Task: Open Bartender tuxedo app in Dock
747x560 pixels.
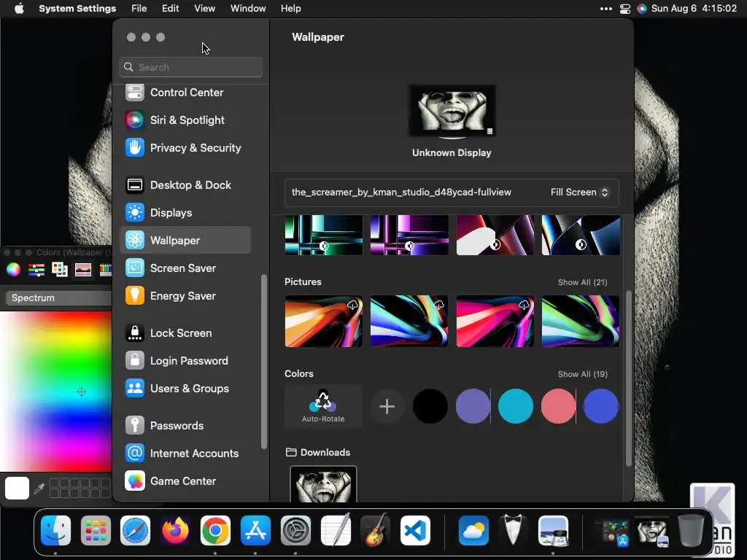Action: [513, 530]
